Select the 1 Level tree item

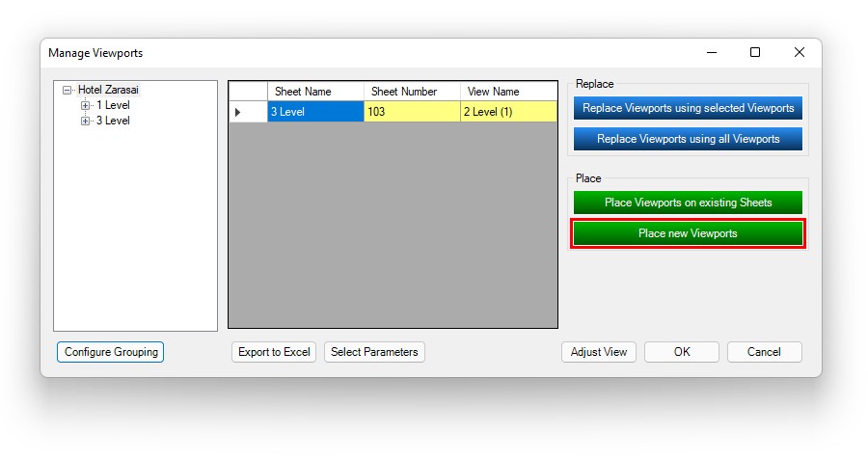(113, 106)
